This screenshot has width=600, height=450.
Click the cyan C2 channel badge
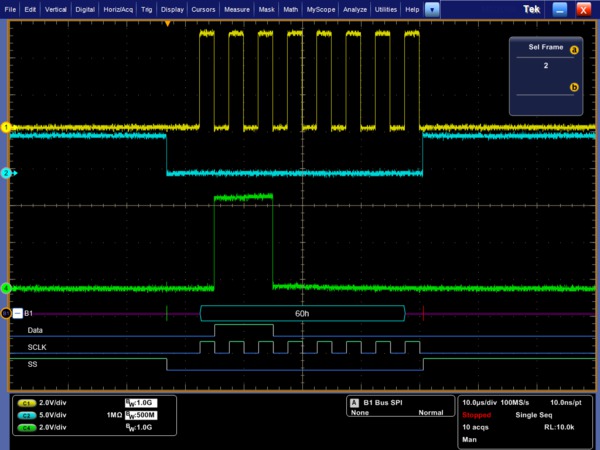pos(27,414)
